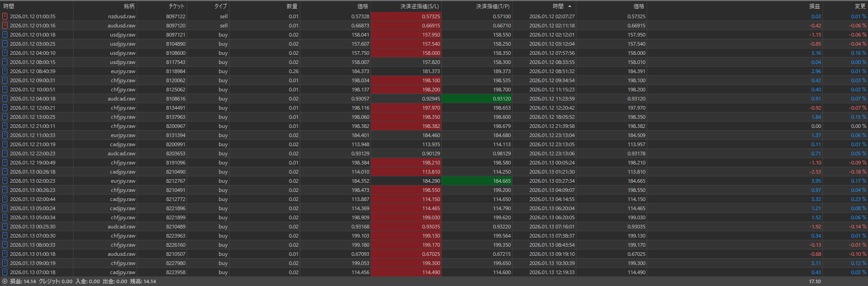868x286 pixels.
Task: Select the buy icon on ticket 8097121 row
Action: [5, 35]
